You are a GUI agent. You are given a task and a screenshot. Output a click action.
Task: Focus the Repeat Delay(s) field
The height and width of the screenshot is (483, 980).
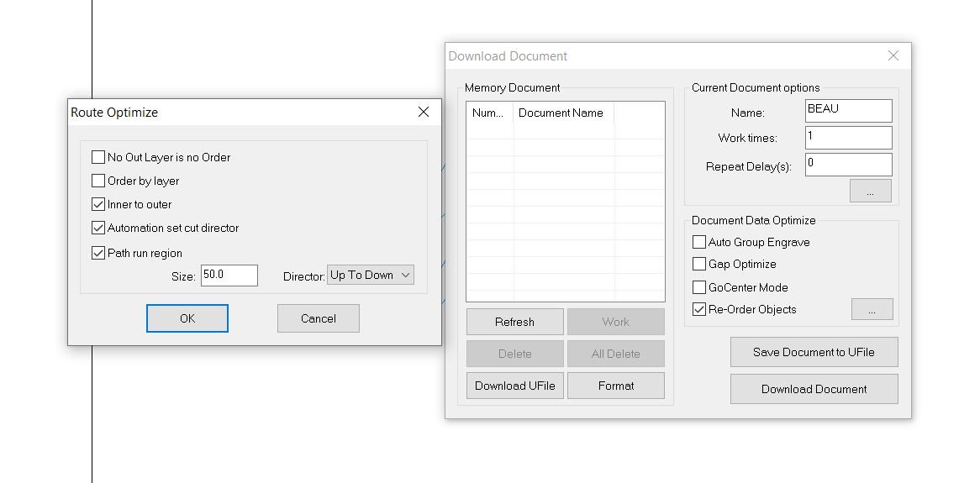(847, 164)
